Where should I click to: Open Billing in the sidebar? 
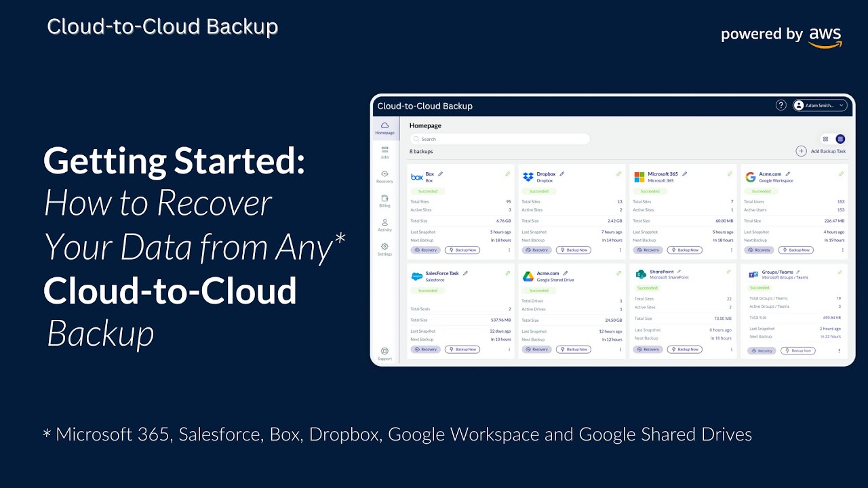coord(384,201)
